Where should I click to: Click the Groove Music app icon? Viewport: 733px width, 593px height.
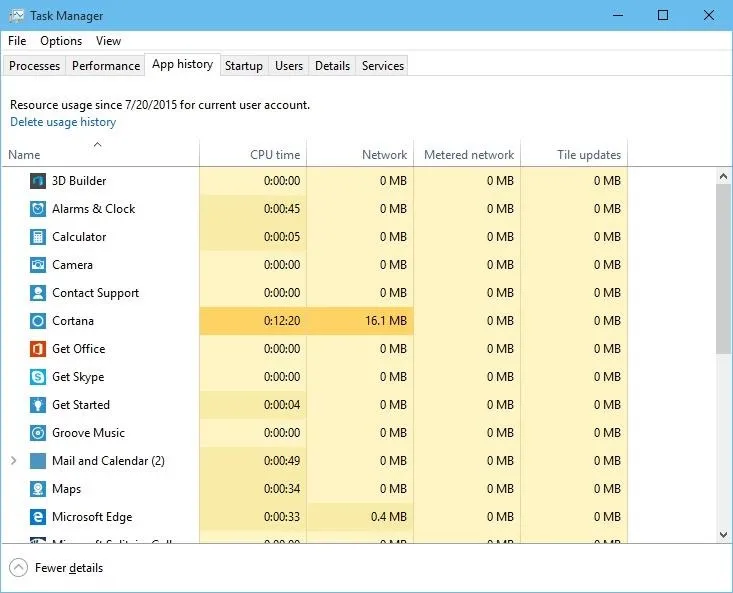point(38,433)
